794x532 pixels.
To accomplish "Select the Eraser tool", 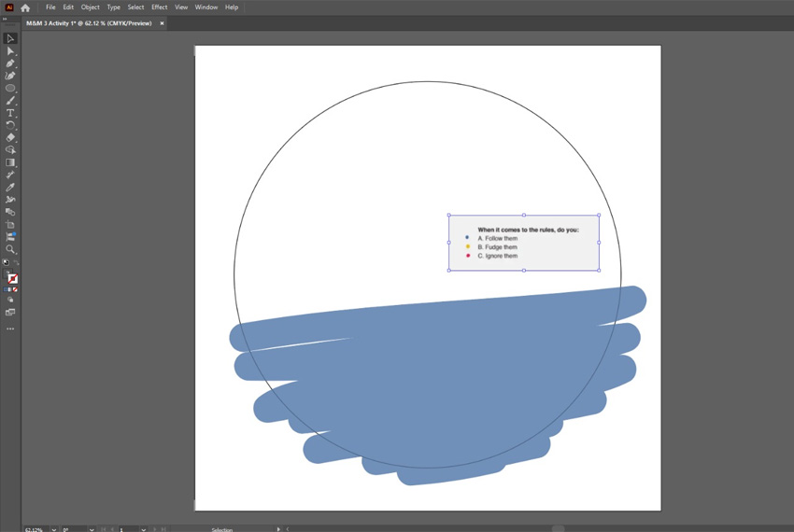I will 10,137.
